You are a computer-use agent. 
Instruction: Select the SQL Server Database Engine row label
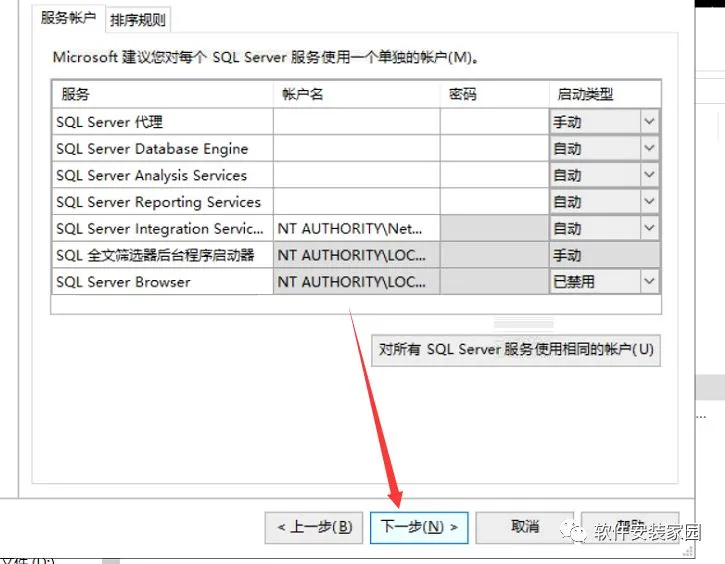[x=152, y=149]
